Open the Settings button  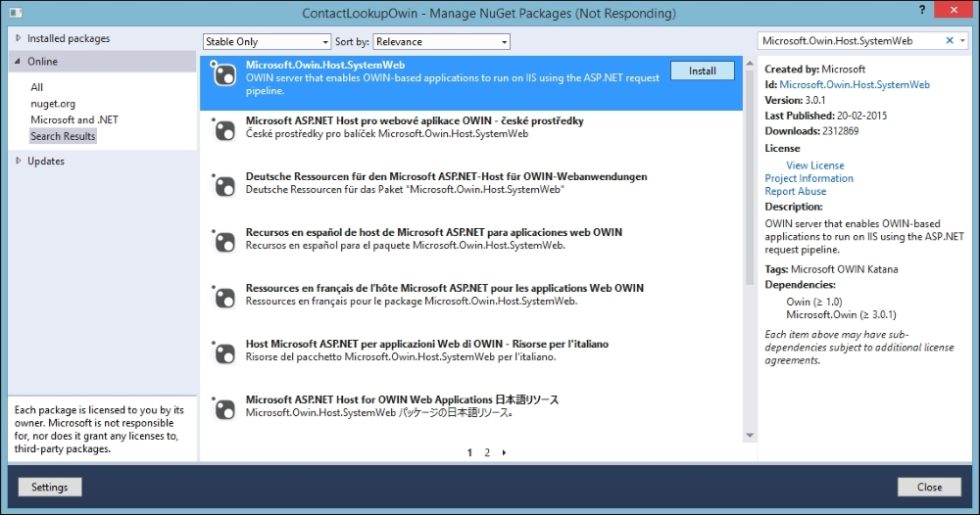click(49, 487)
